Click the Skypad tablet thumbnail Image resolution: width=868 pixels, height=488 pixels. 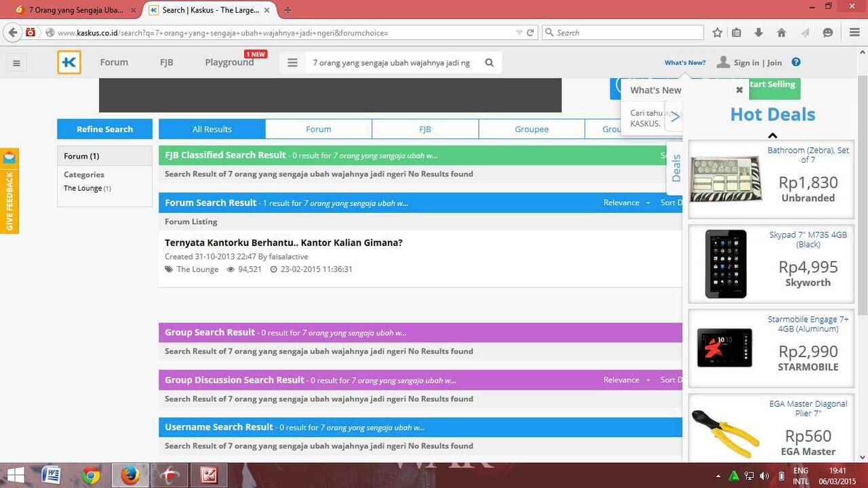726,264
